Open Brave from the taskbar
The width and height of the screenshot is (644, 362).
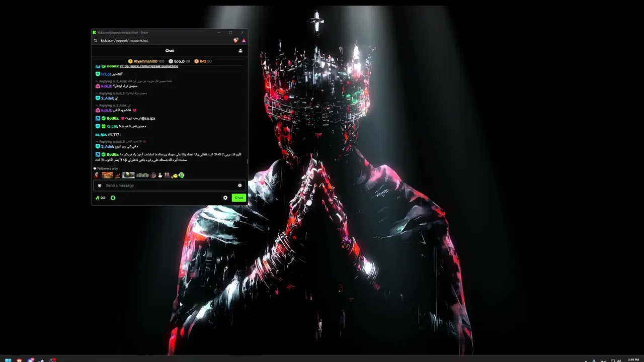coord(19,360)
